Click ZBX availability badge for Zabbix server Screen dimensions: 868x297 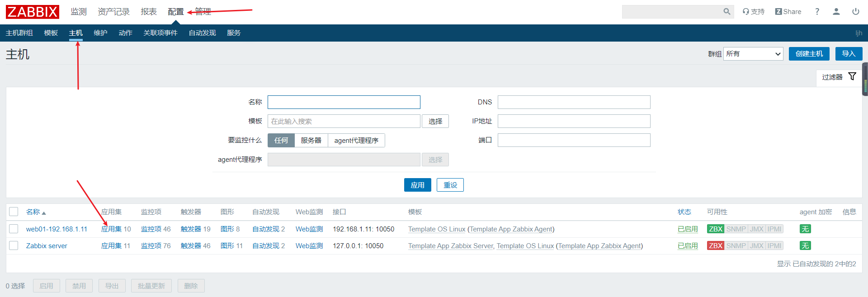point(716,246)
